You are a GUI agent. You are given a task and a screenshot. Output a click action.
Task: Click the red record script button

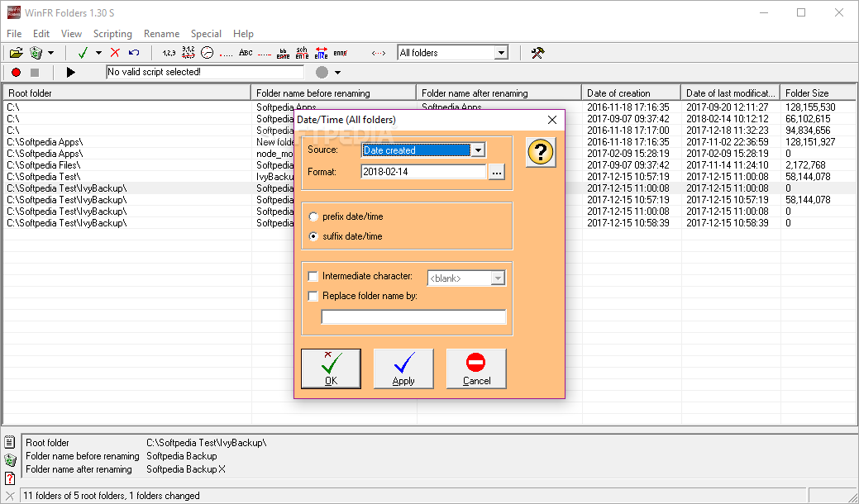(x=16, y=72)
